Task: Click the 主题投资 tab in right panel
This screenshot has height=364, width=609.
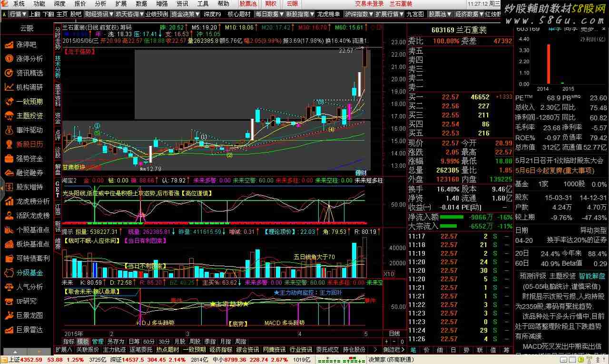Action: pos(562,276)
